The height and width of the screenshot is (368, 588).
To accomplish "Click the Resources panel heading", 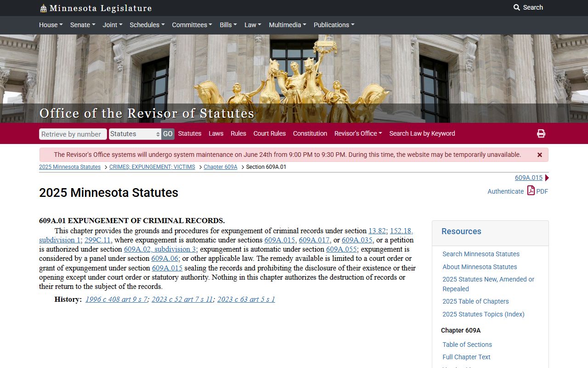I will point(461,231).
